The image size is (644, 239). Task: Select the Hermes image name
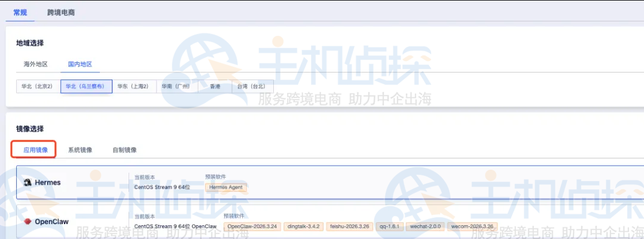point(48,182)
